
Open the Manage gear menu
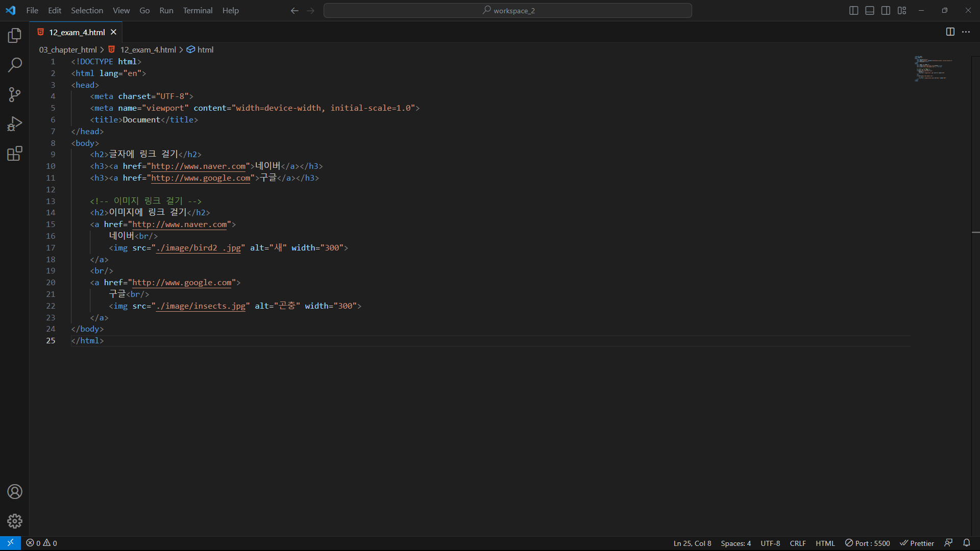[x=15, y=521]
